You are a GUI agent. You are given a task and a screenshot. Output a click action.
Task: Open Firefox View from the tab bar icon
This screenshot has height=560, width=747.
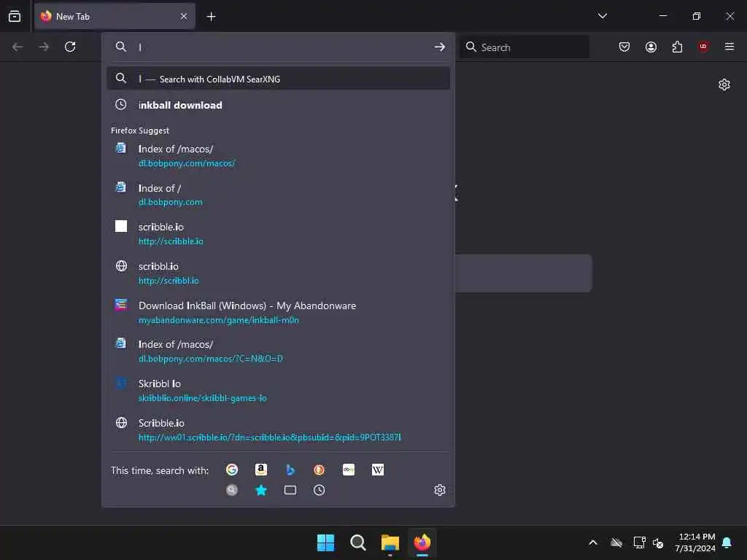click(x=15, y=16)
